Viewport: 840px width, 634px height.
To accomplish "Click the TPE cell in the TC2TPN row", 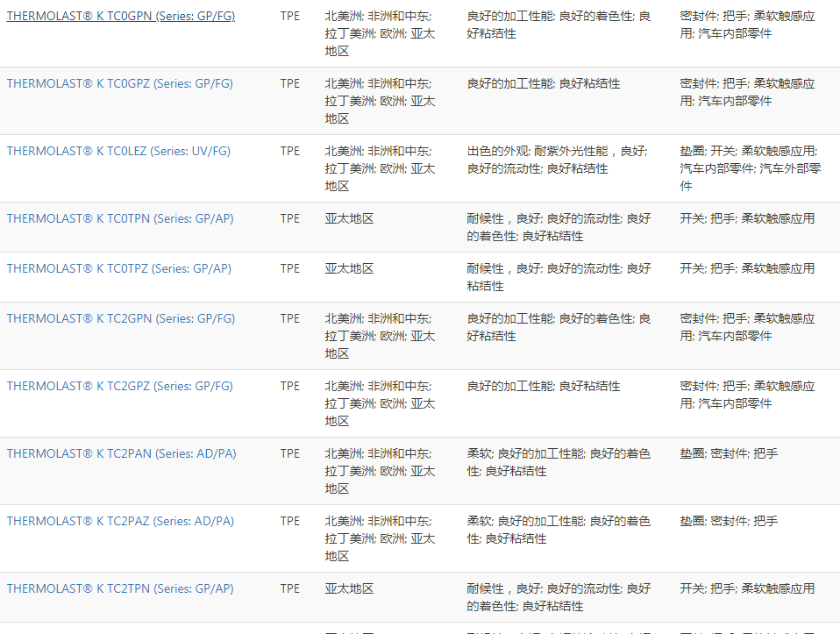I will click(x=290, y=588).
